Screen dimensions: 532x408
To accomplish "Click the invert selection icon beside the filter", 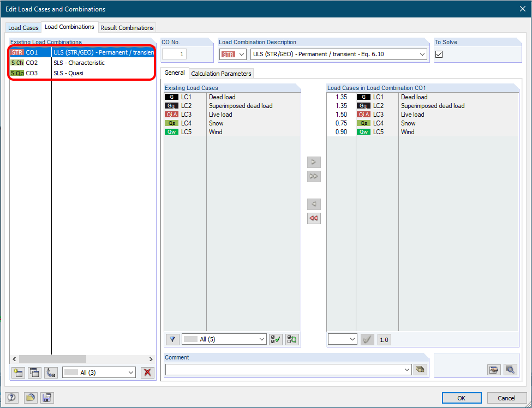I will pyautogui.click(x=291, y=339).
